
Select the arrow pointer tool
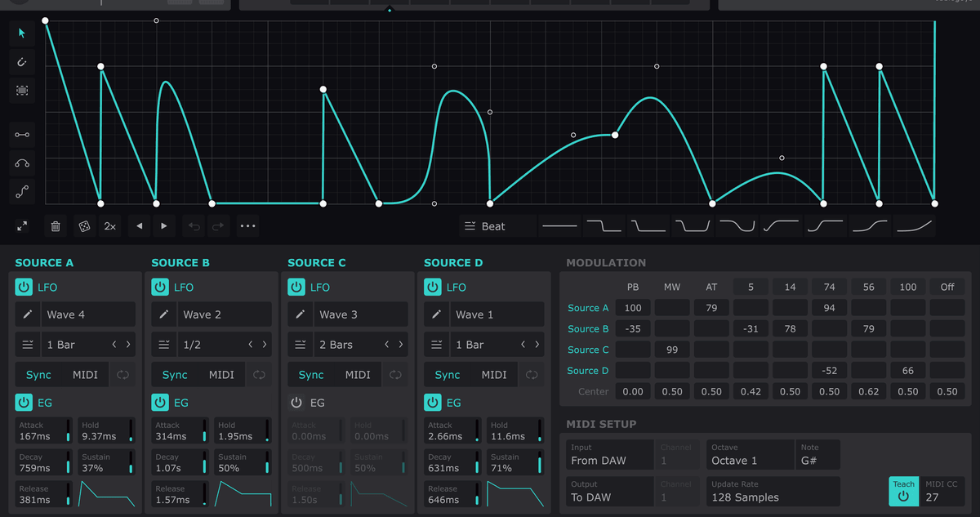(x=22, y=33)
